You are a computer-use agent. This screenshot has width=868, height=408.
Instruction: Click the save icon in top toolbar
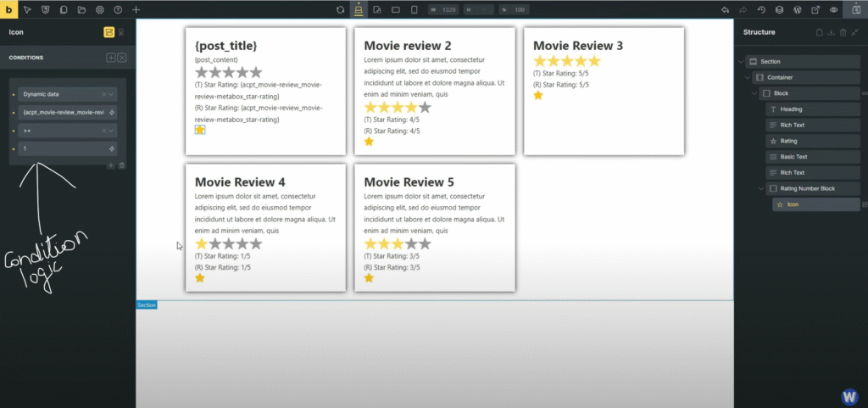coord(856,9)
